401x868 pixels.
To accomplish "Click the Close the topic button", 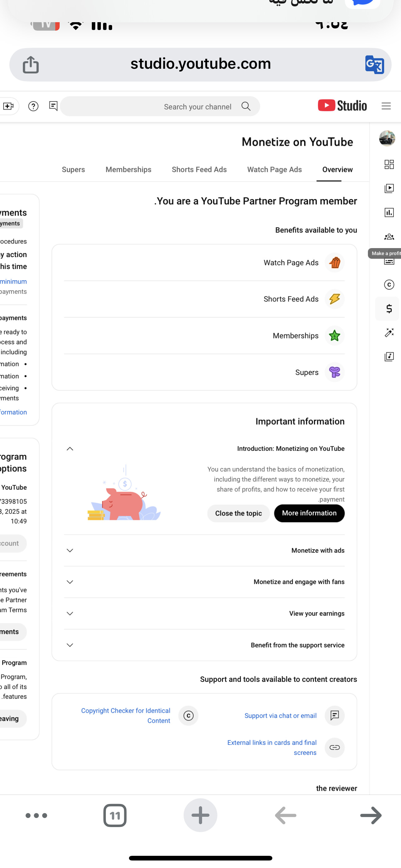I will 238,513.
